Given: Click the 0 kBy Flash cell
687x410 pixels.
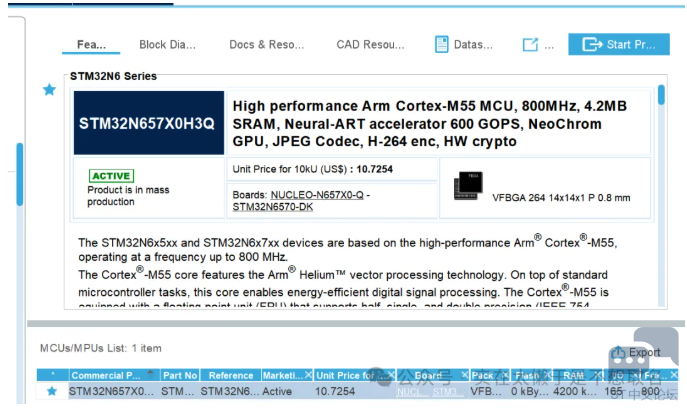Looking at the screenshot, I should point(530,391).
